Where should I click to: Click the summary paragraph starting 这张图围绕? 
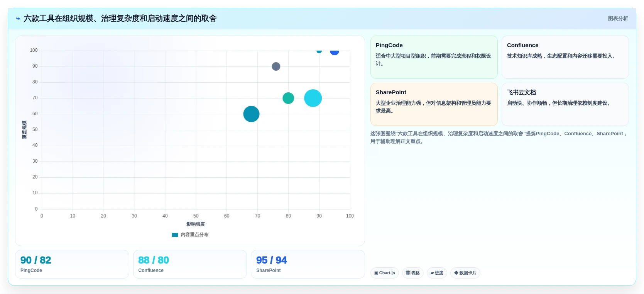[x=499, y=138]
